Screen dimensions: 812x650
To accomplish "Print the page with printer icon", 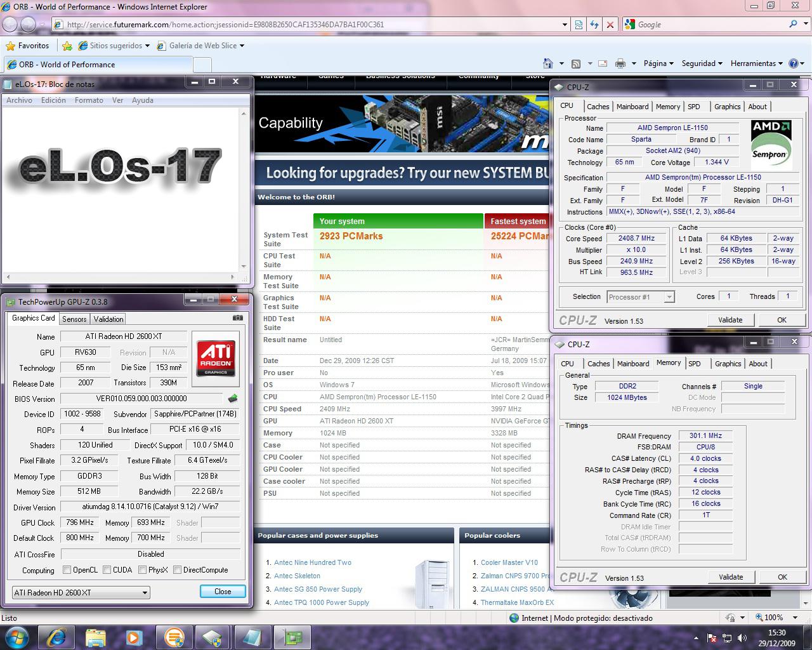I will [x=620, y=63].
